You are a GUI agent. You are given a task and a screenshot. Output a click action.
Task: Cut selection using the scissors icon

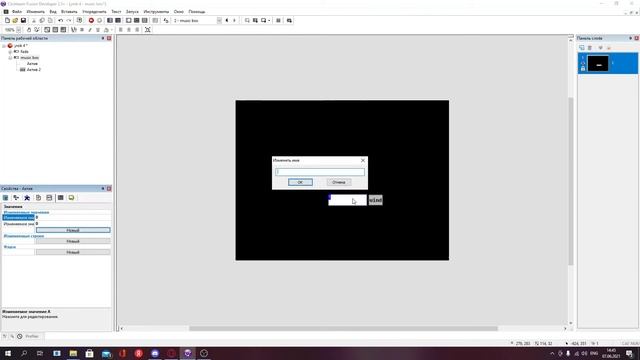pos(34,20)
